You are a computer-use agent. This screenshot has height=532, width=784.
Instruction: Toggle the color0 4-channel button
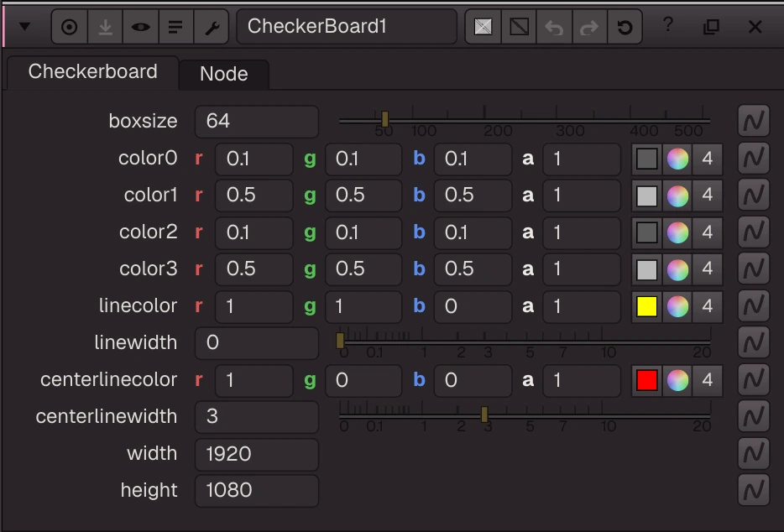707,159
